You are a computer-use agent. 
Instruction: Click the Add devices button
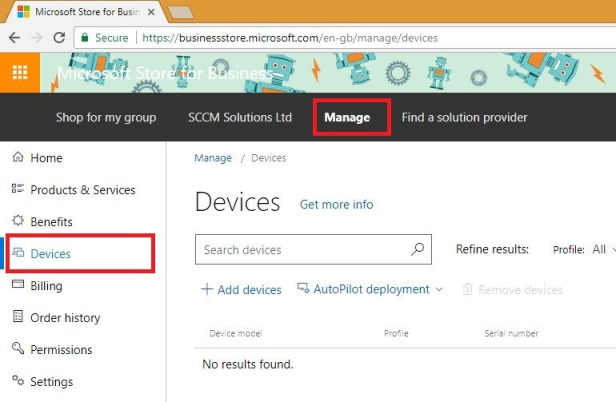pyautogui.click(x=241, y=290)
